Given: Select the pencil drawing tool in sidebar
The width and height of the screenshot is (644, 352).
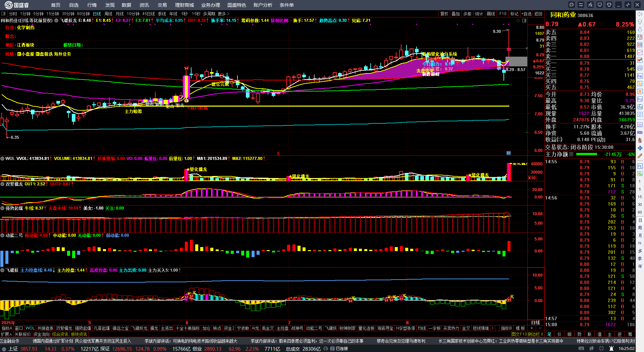Looking at the screenshot, I should point(640,156).
